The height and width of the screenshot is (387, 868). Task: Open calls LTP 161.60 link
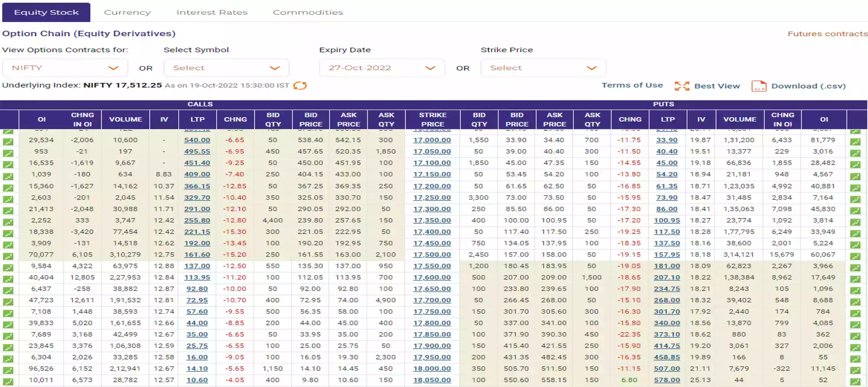(197, 255)
